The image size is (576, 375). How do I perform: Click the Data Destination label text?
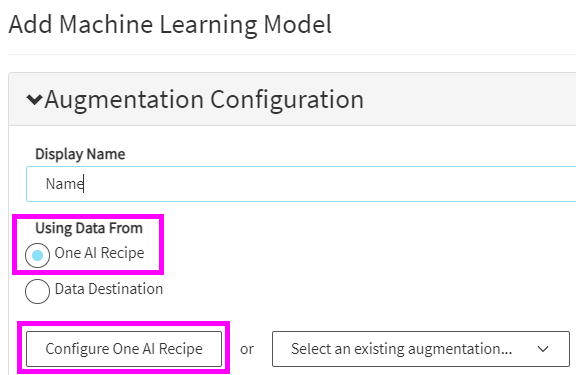(109, 289)
